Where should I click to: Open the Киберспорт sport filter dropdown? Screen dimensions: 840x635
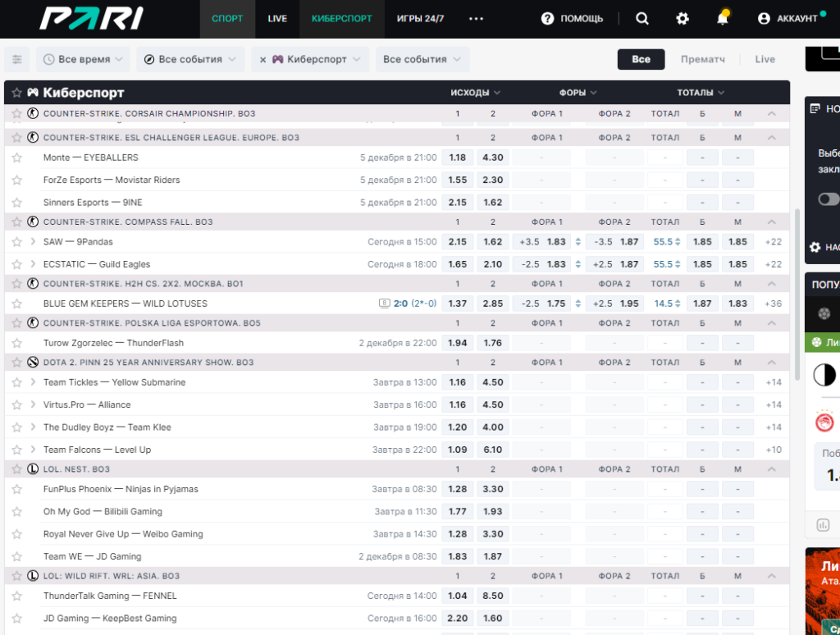point(316,60)
